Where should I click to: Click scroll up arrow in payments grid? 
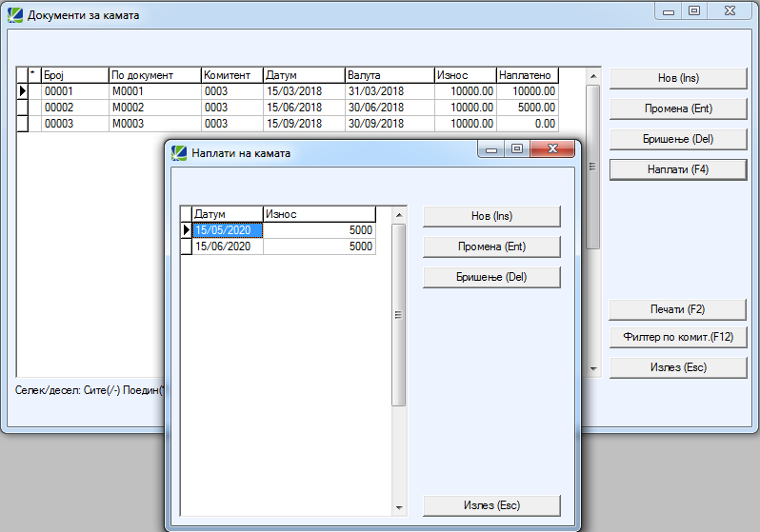tap(399, 215)
